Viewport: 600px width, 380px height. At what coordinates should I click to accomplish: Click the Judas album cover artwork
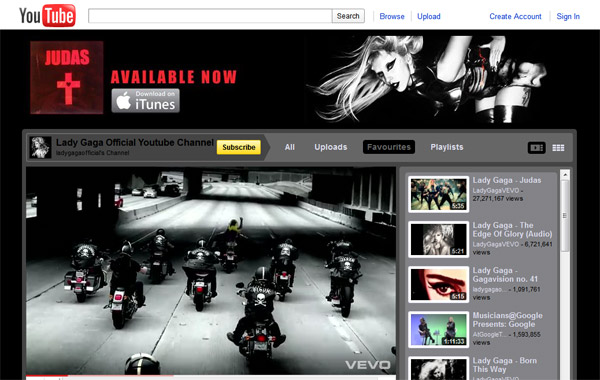pyautogui.click(x=67, y=78)
